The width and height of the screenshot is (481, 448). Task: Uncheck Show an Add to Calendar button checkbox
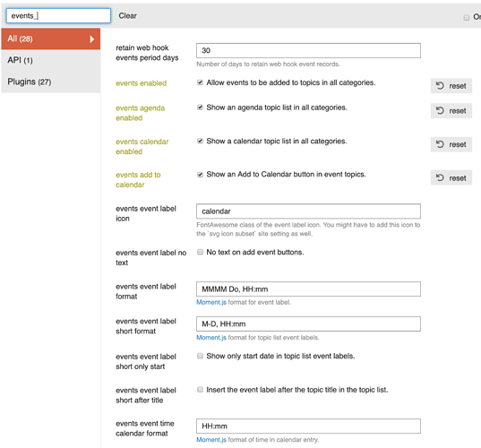200,175
